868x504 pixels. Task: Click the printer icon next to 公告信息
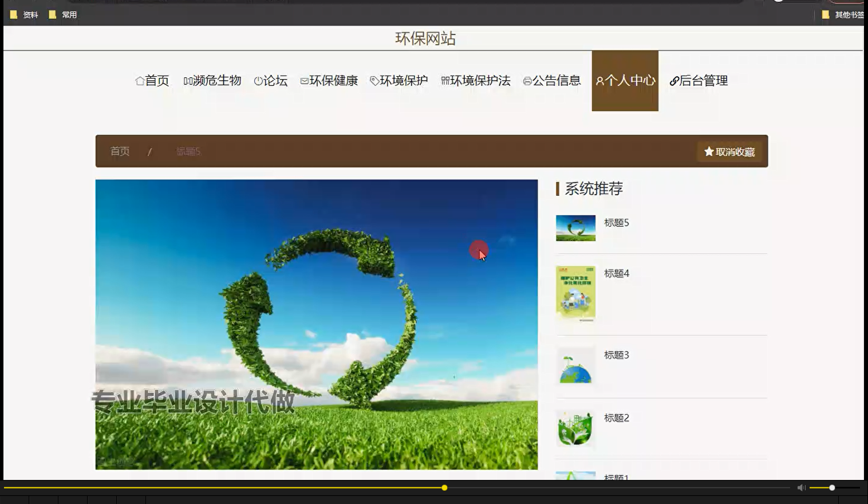pyautogui.click(x=527, y=81)
